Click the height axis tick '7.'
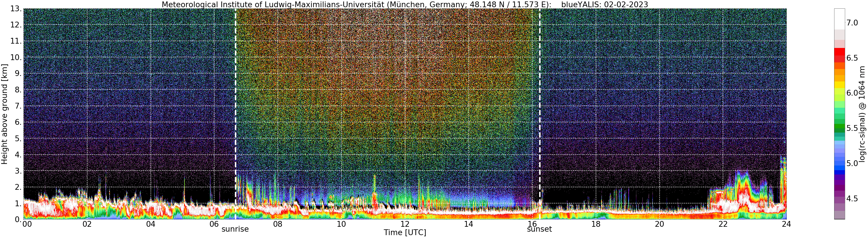Screen dimensions: 868x238 click(18, 106)
